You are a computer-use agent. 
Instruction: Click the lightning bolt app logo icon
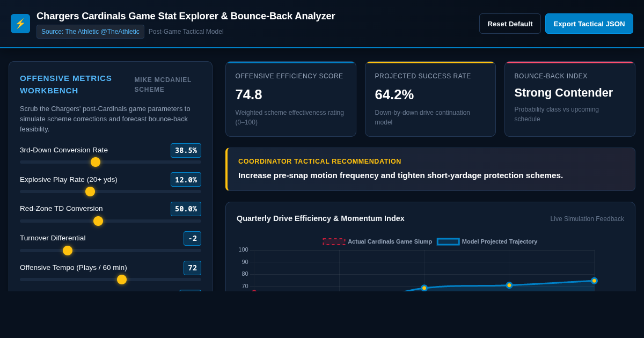click(x=20, y=24)
